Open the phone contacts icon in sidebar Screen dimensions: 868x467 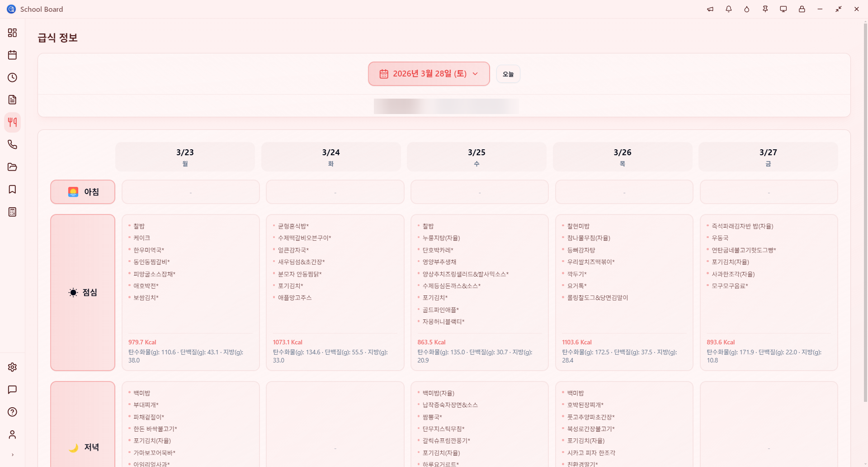pos(12,145)
